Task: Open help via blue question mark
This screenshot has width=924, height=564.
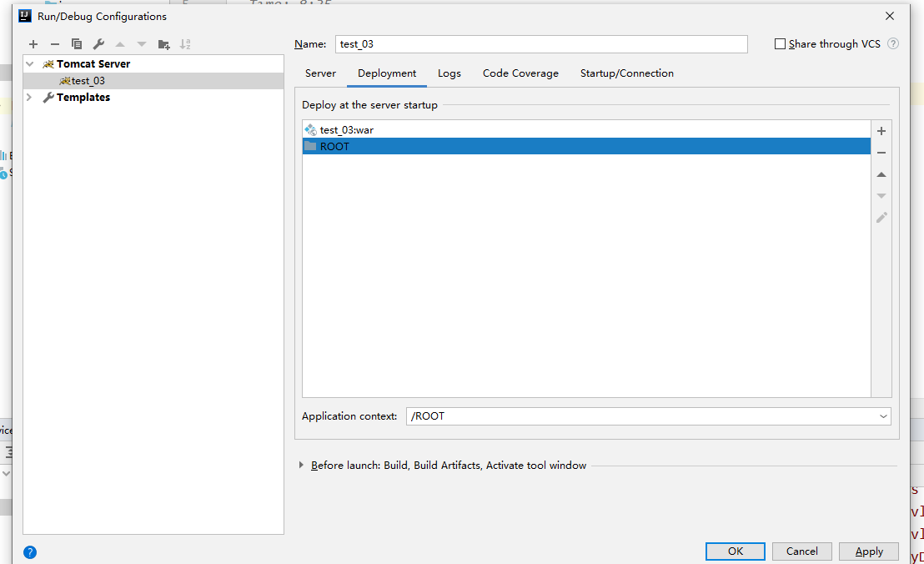Action: coord(30,552)
